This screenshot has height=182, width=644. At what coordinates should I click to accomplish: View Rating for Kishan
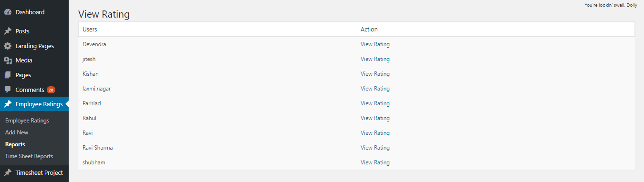pos(375,74)
